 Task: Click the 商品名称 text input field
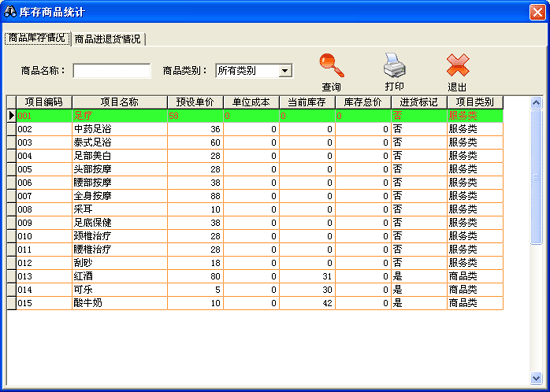(112, 71)
